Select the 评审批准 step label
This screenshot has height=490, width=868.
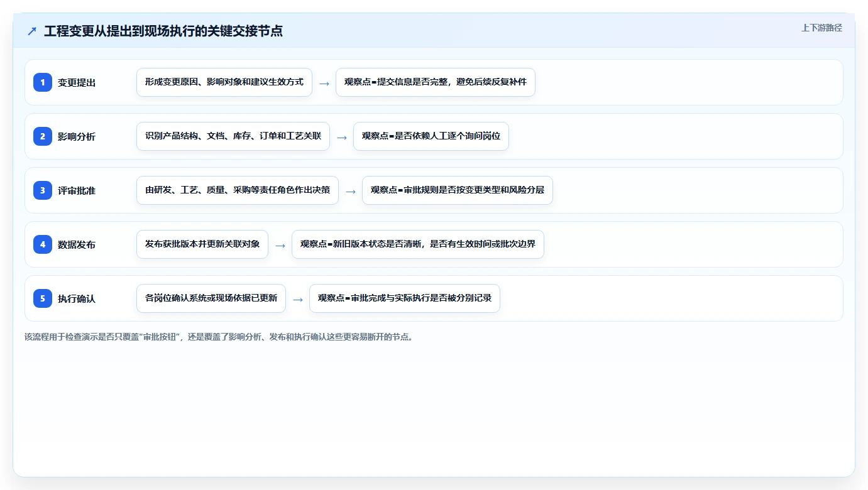tap(77, 190)
